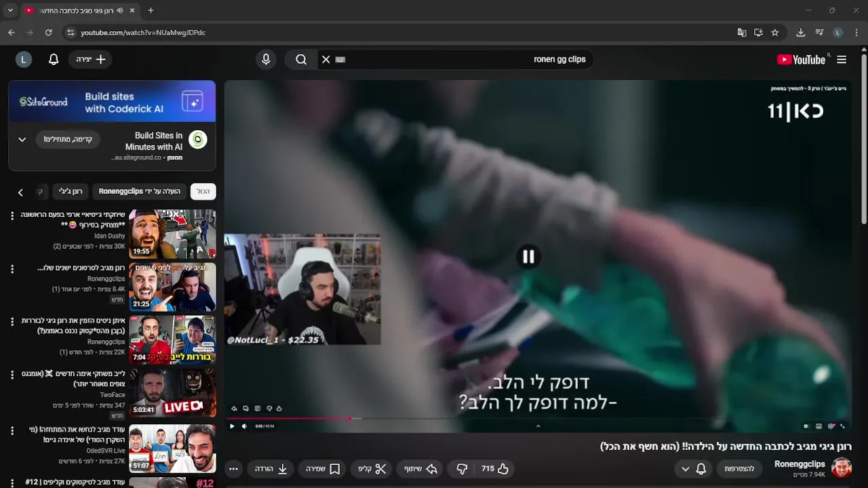Go to YouTube home via logo
Screen dimensions: 868x488
[801, 60]
